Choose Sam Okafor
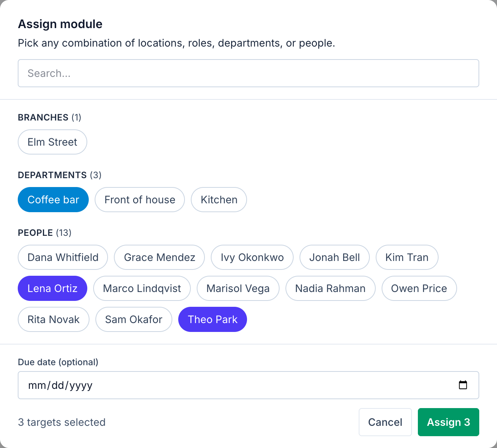Image resolution: width=497 pixels, height=448 pixels. (134, 319)
